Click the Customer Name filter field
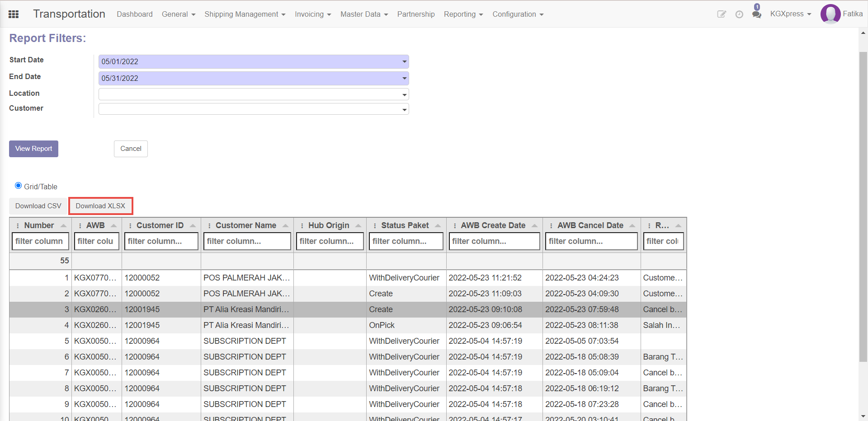 (247, 241)
